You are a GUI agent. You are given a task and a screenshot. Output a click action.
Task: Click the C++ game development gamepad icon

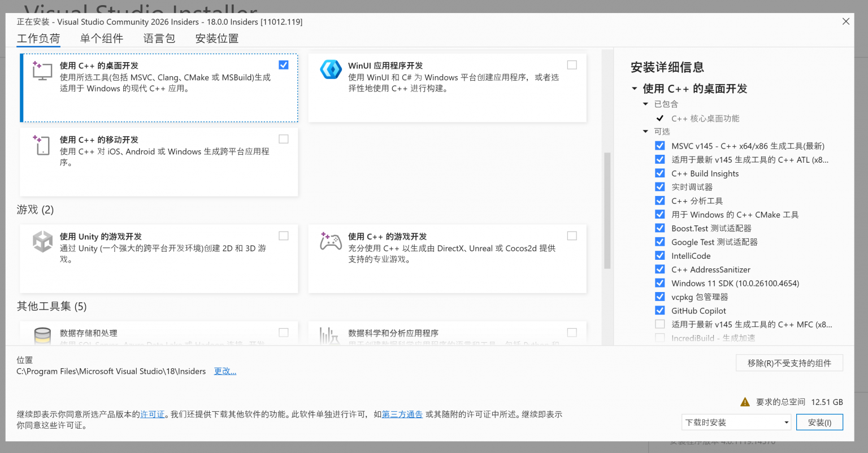[x=331, y=241]
